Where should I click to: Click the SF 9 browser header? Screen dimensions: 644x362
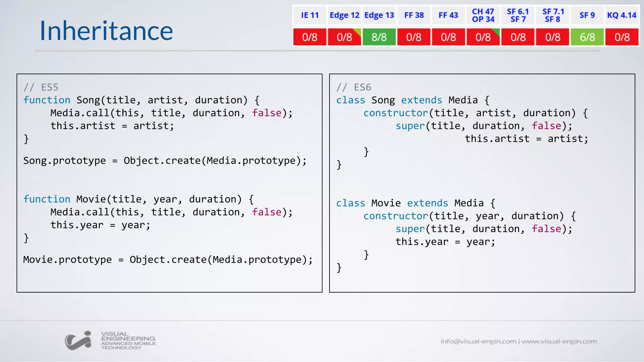(587, 15)
